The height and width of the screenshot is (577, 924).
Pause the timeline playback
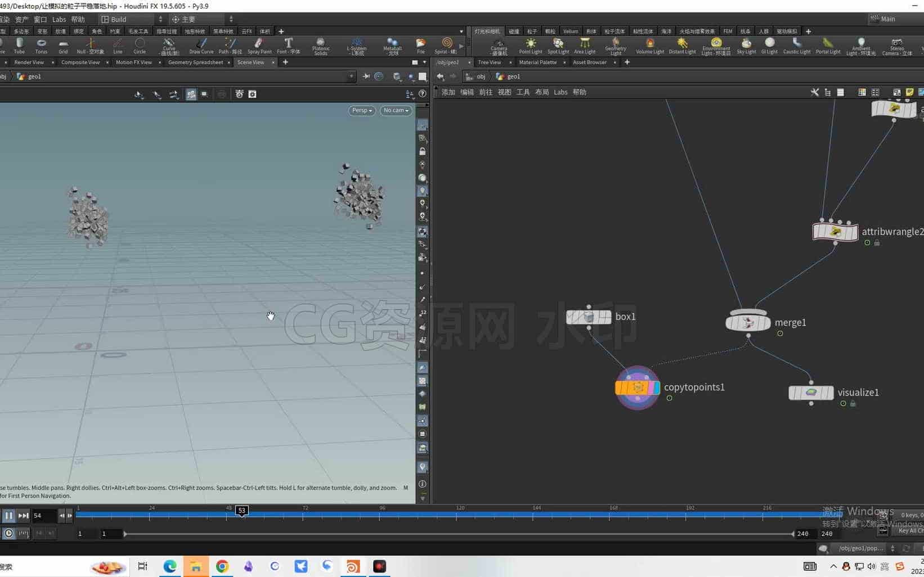click(x=8, y=516)
